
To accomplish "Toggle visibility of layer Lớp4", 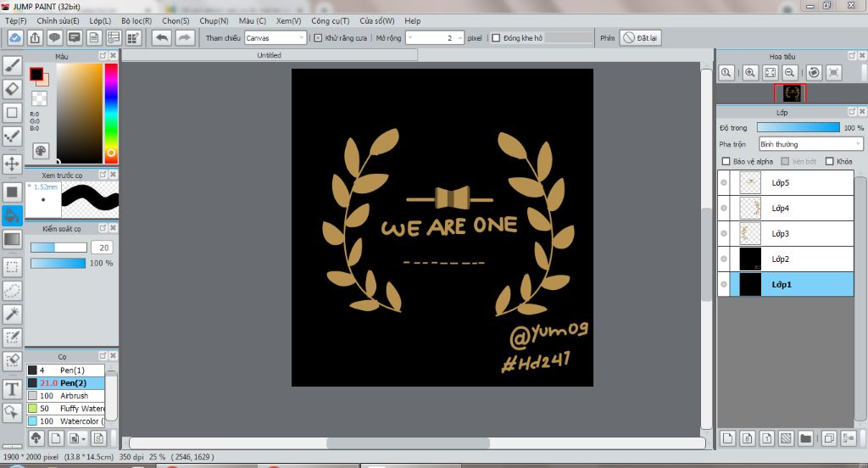I will point(724,209).
